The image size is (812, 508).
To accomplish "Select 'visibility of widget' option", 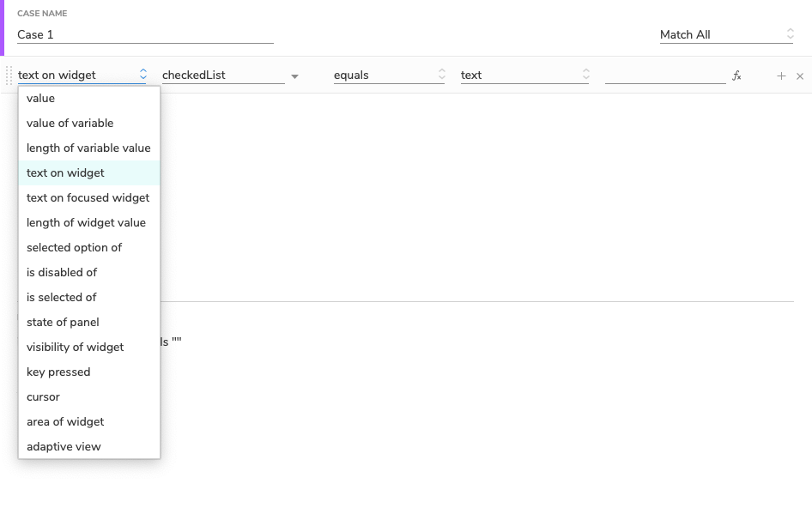I will pos(75,348).
